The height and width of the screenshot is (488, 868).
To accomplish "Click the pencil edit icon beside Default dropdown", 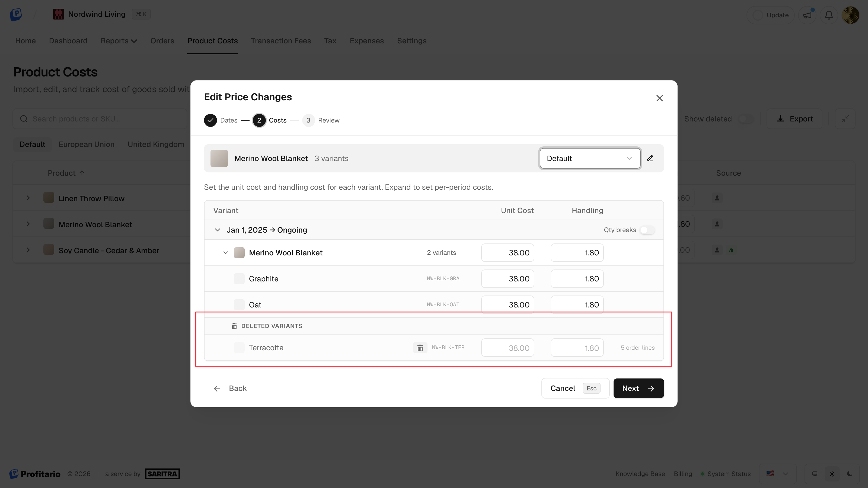I will tap(650, 158).
